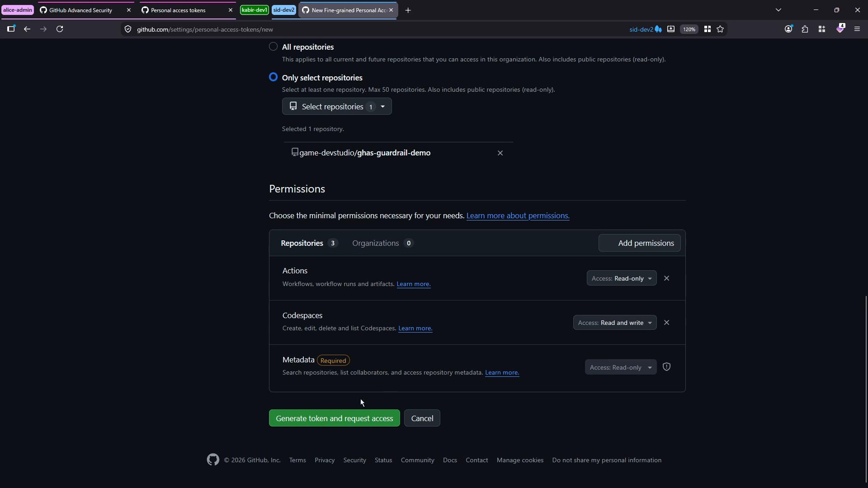Open a new browser tab
868x488 pixels.
pyautogui.click(x=408, y=10)
